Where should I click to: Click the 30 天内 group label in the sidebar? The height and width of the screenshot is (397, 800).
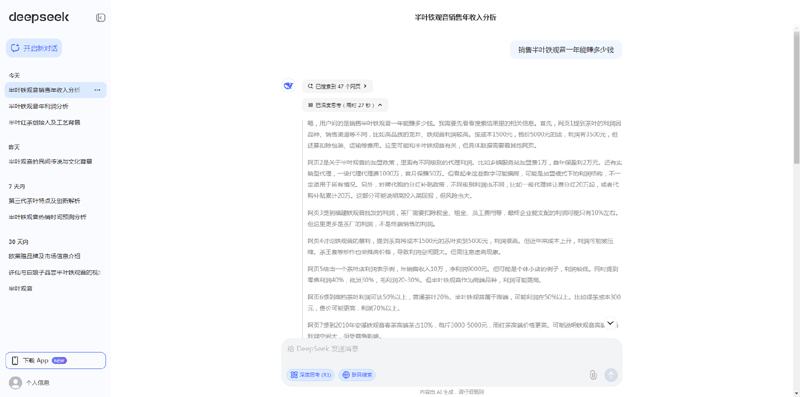click(x=18, y=241)
